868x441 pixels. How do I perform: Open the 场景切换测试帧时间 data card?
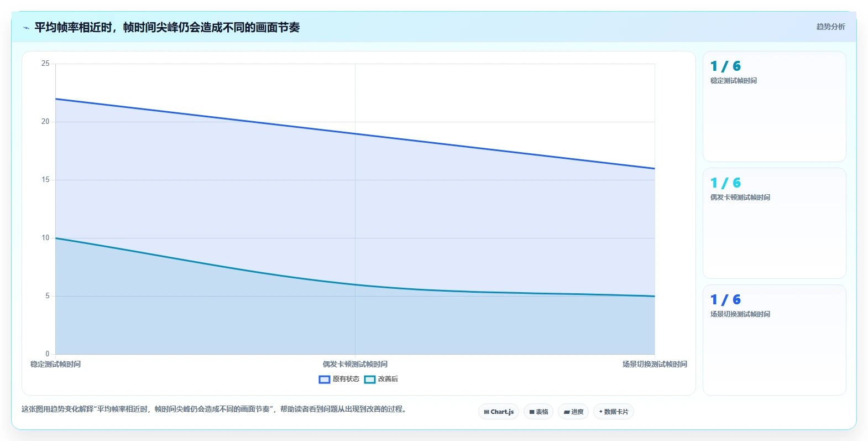(x=774, y=340)
